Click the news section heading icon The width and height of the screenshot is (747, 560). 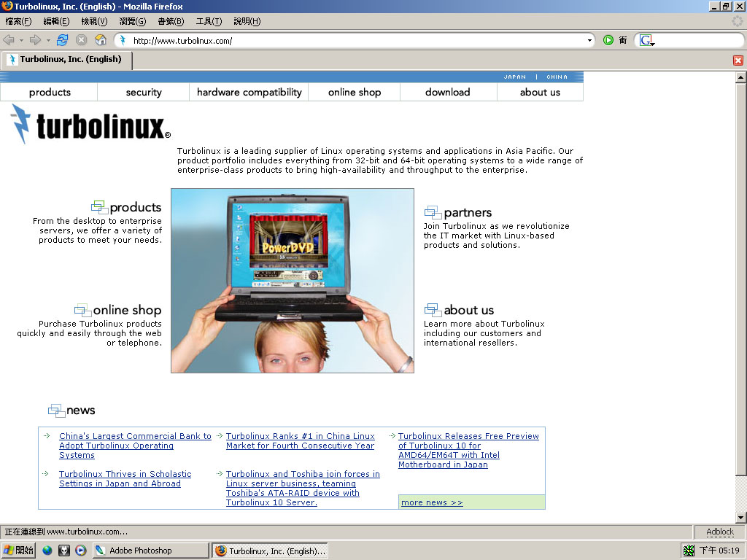[x=56, y=411]
